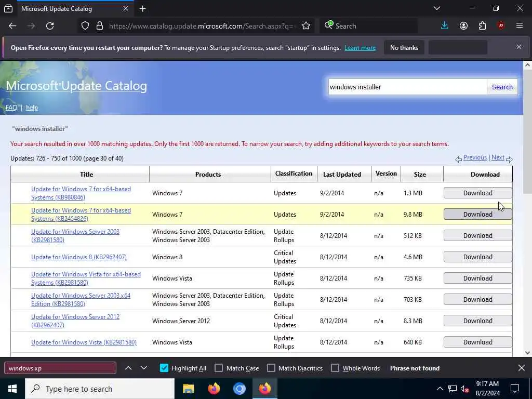Sort results by Last Updated column header
Image resolution: width=532 pixels, height=399 pixels.
[x=342, y=175]
